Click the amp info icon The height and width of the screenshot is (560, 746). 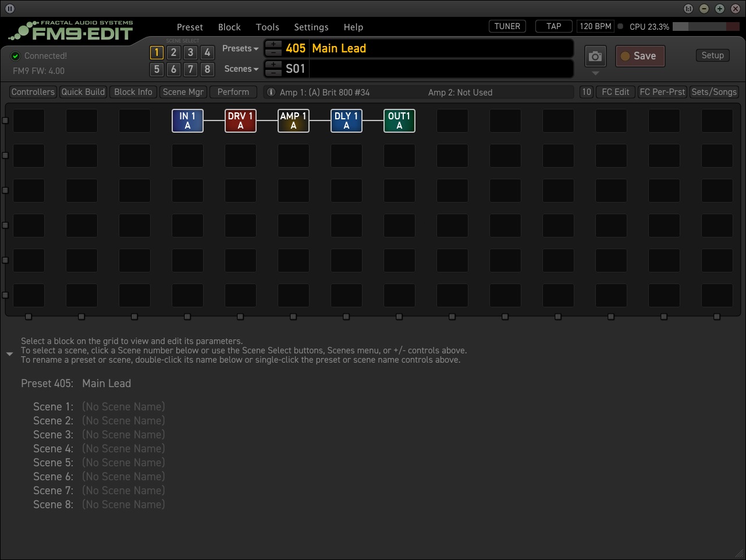271,92
